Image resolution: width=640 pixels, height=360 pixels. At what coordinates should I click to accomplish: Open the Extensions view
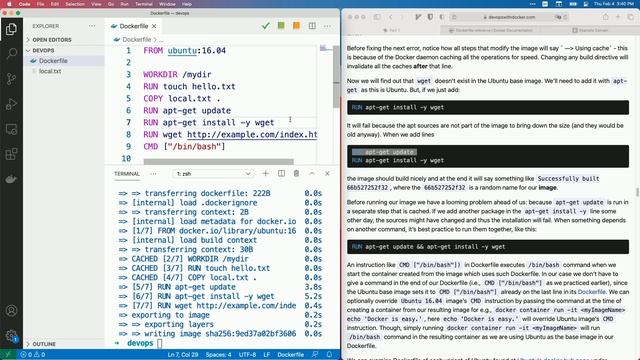tap(11, 154)
